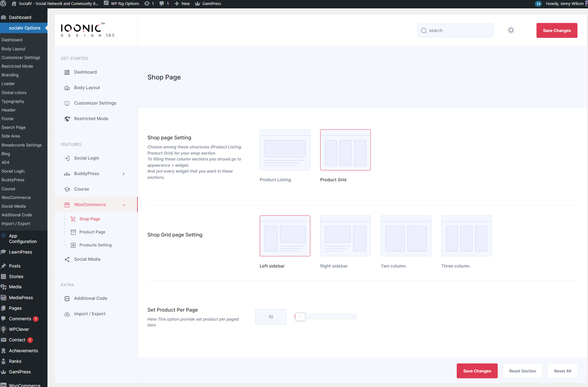Expand the BuddyPress submenu chevron
Image resolution: width=588 pixels, height=387 pixels.
123,174
